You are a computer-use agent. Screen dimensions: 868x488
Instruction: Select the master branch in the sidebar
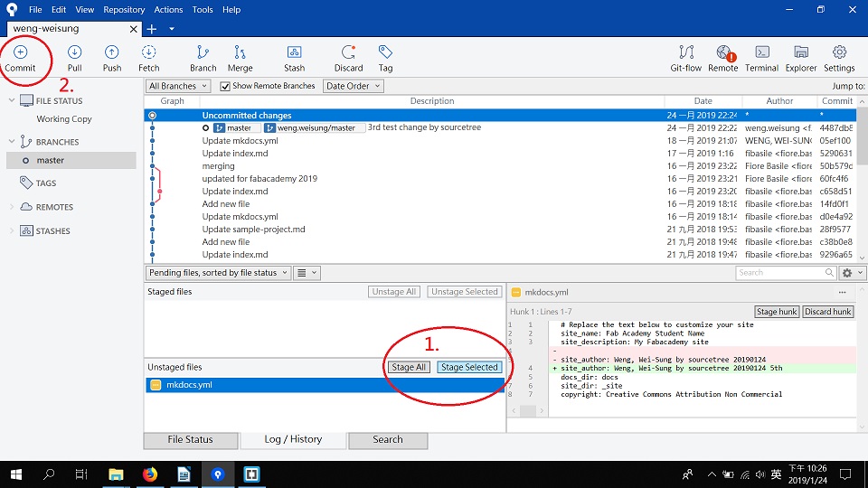pos(71,161)
